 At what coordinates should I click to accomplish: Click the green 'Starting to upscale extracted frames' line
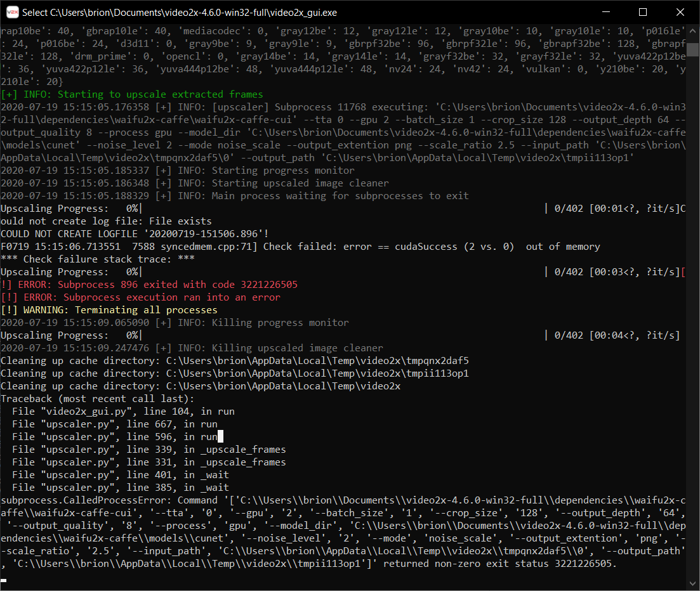coord(132,94)
